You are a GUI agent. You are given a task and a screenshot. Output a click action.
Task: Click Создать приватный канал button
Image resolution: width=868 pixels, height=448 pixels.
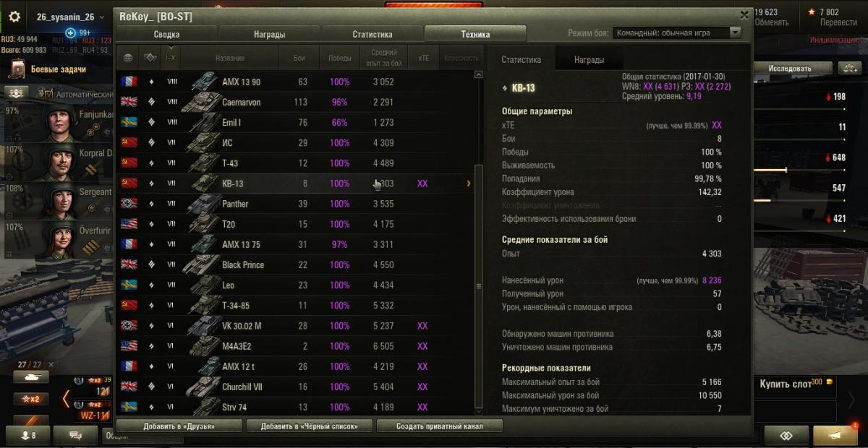click(x=439, y=426)
